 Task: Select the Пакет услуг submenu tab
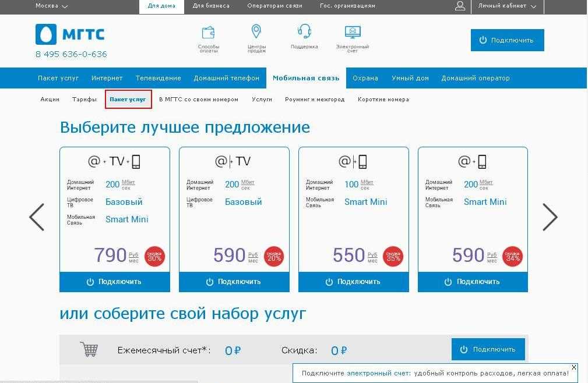click(x=128, y=99)
